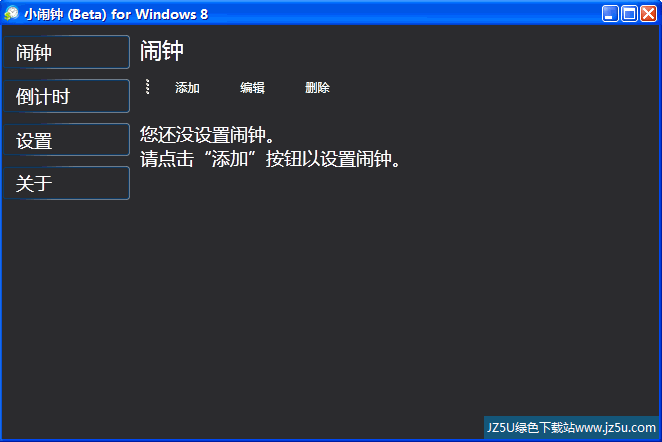The height and width of the screenshot is (442, 662).
Task: Close the 小闹钟 window
Action: tap(648, 14)
